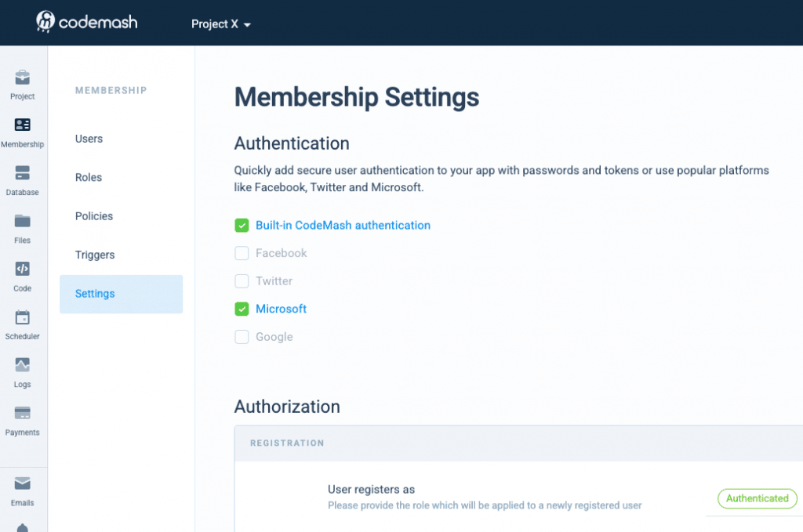Enable the Twitter authentication checkbox
Viewport: 803px width, 532px height.
[x=242, y=281]
